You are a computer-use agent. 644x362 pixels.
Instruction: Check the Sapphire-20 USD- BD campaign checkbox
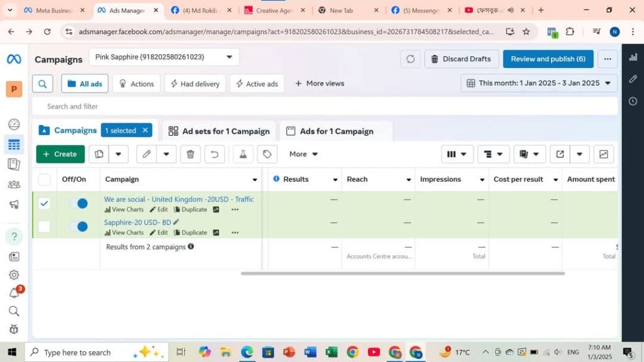[x=44, y=226]
